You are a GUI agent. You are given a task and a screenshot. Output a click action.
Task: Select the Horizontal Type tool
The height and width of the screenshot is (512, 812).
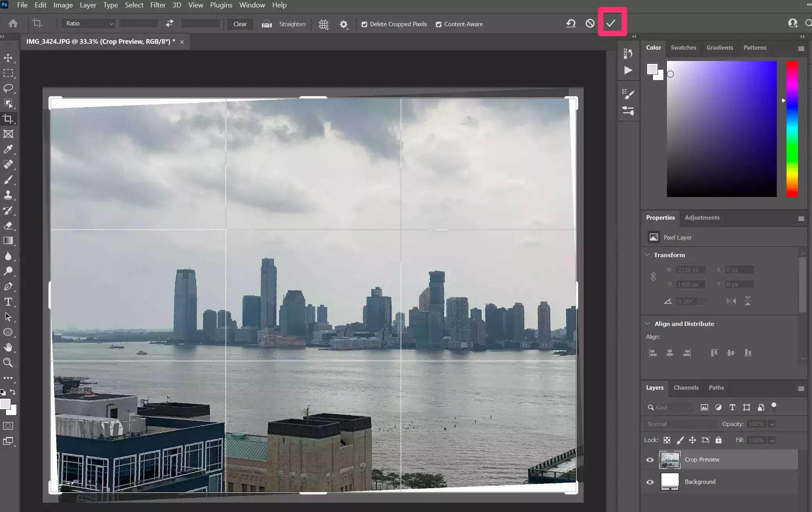tap(8, 302)
